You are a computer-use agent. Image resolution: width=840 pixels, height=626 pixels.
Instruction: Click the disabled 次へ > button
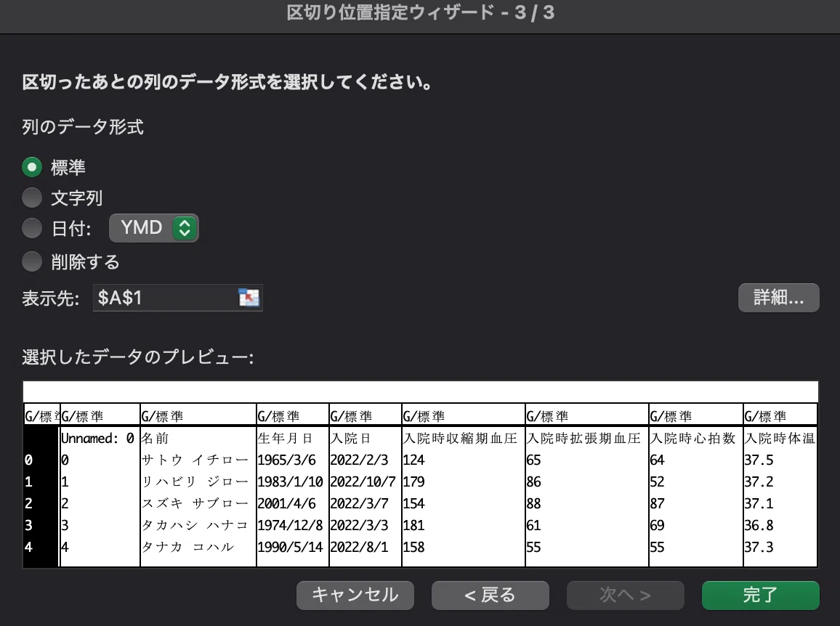tap(625, 595)
